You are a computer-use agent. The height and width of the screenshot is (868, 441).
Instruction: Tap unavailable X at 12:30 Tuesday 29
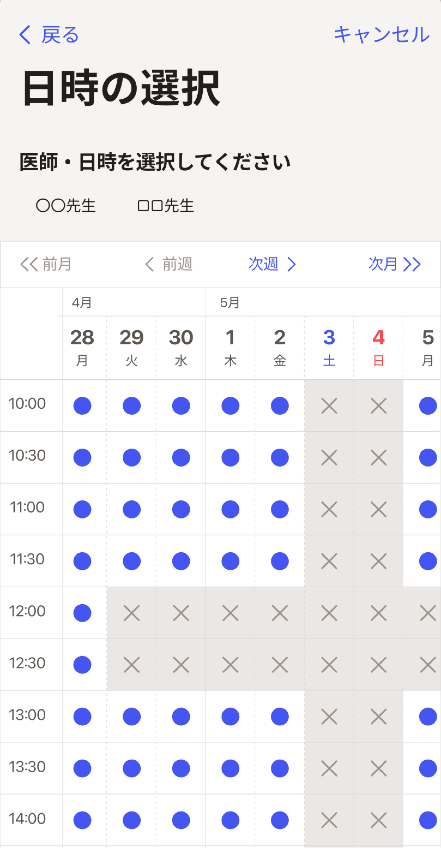tap(132, 665)
